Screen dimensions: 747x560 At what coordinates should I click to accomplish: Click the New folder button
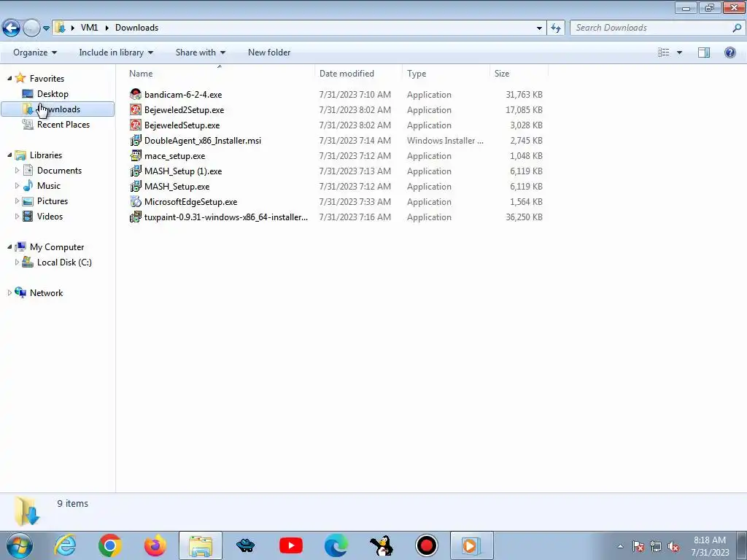[269, 52]
